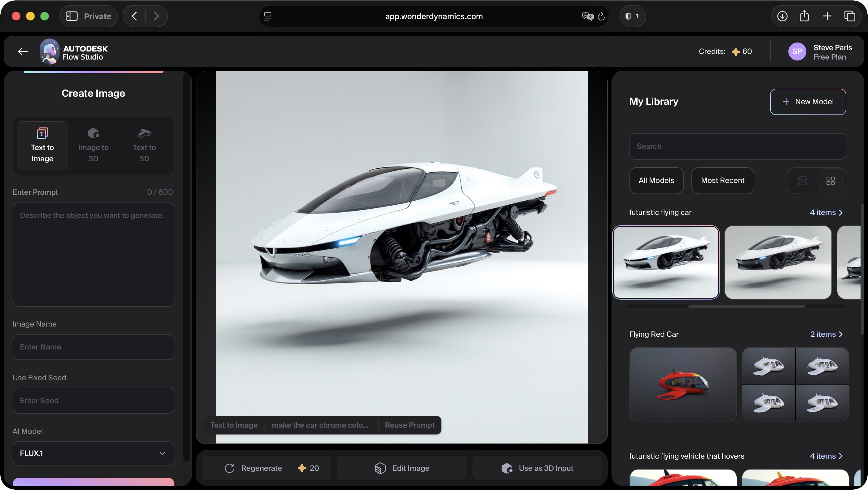The height and width of the screenshot is (490, 868).
Task: Open the Edit Image tool
Action: pyautogui.click(x=401, y=468)
